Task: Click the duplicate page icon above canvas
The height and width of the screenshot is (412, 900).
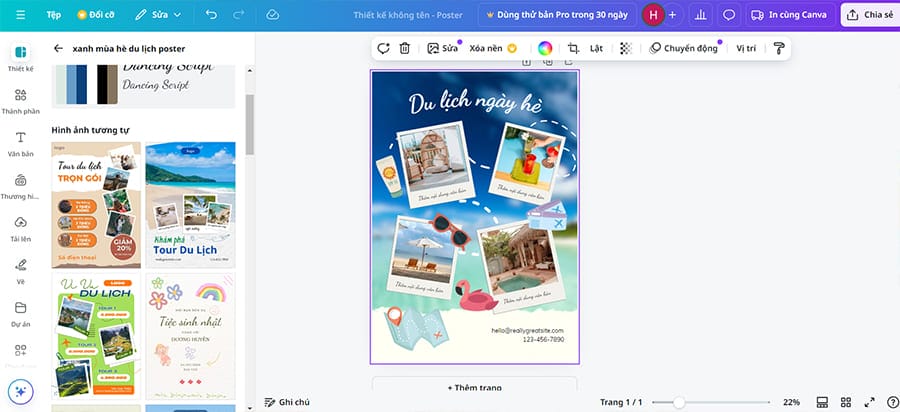Action: [548, 63]
